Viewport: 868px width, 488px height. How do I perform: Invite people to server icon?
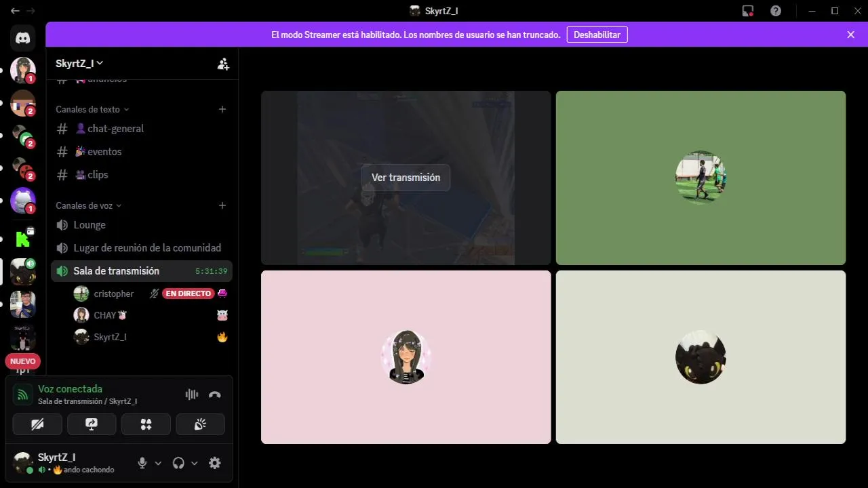(x=223, y=64)
